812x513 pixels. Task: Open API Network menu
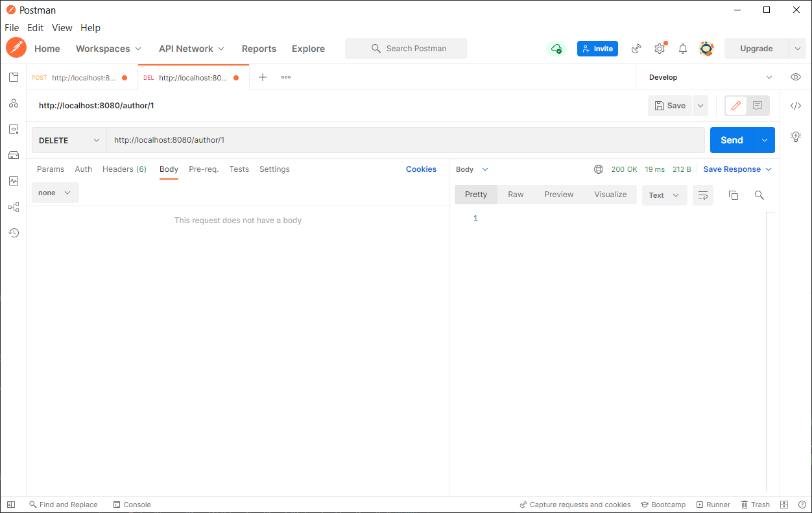(x=191, y=49)
